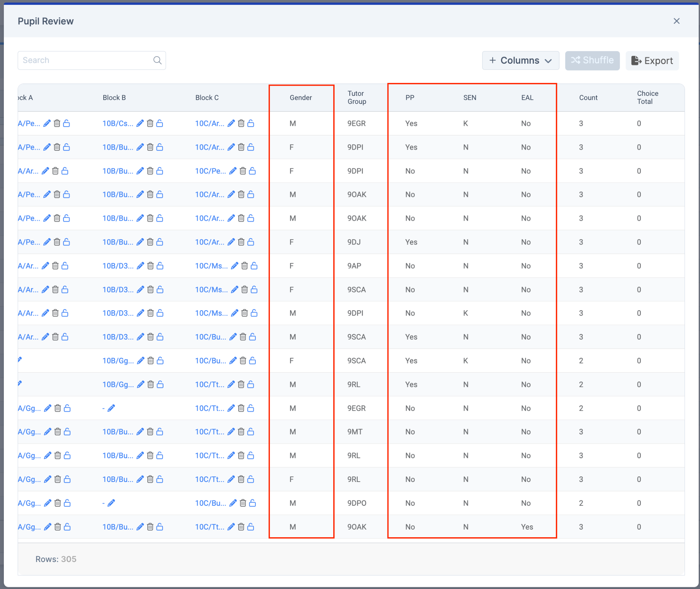Lock the first-row 10C/Ar class padlock
The image size is (700, 589).
pyautogui.click(x=251, y=123)
